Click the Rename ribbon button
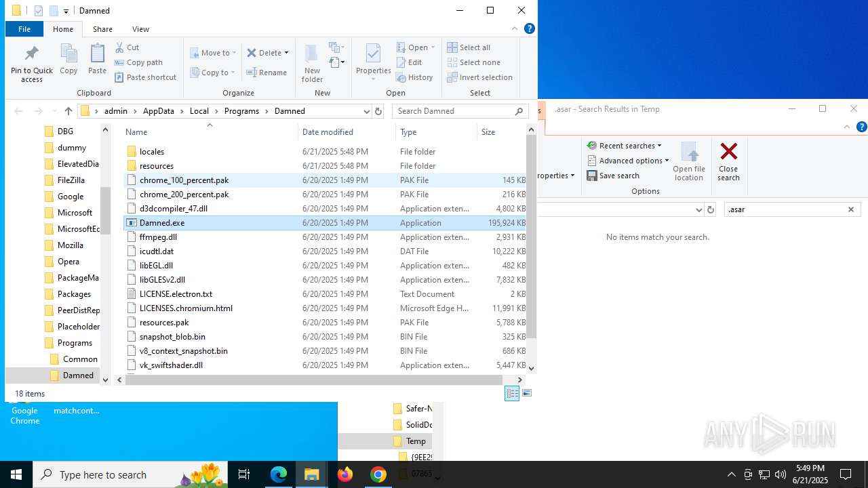 [x=267, y=73]
